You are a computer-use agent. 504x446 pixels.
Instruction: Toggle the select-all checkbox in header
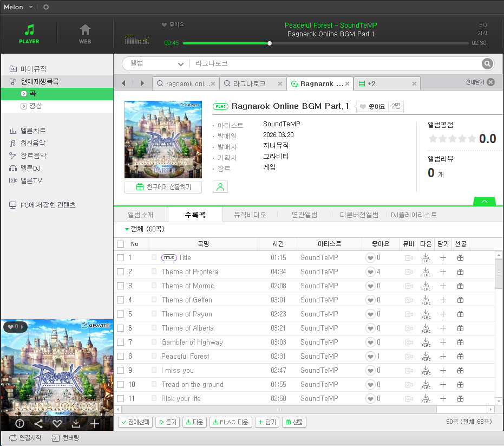pyautogui.click(x=121, y=244)
